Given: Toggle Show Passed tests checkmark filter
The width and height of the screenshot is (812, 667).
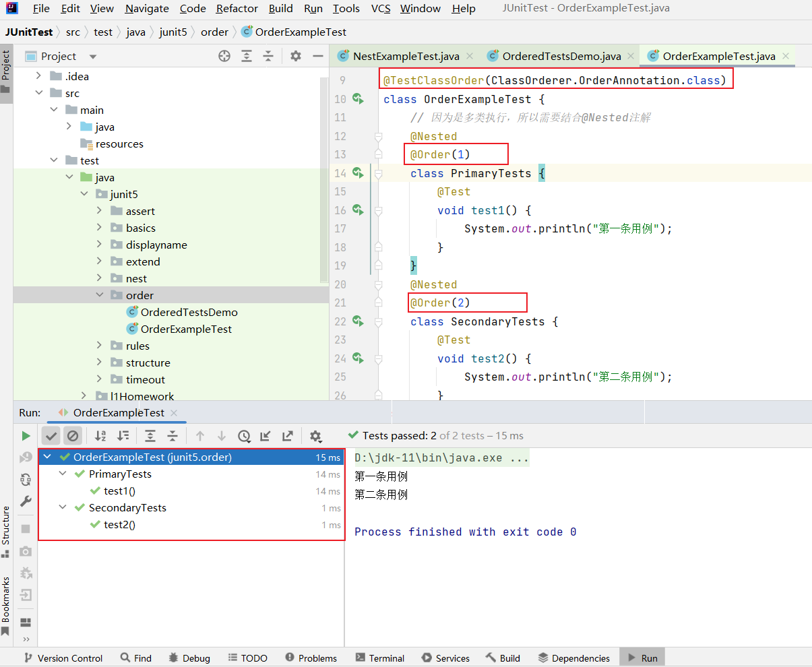Looking at the screenshot, I should pyautogui.click(x=51, y=436).
